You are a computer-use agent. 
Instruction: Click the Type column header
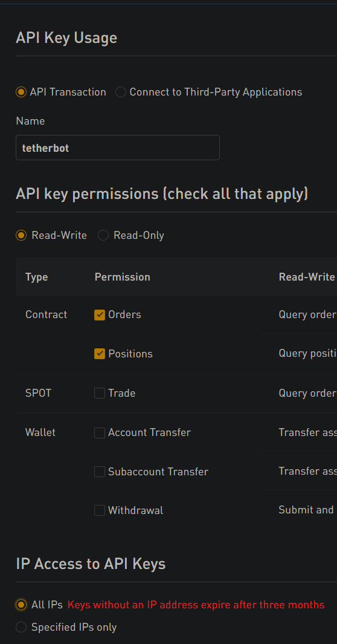pos(36,277)
